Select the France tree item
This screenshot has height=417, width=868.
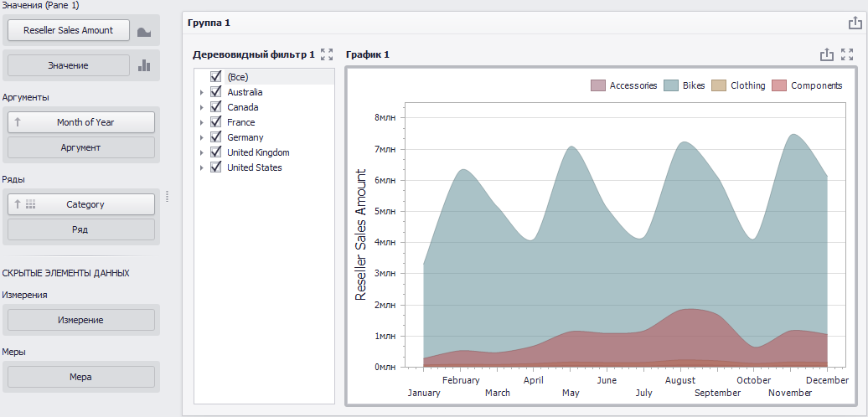240,122
